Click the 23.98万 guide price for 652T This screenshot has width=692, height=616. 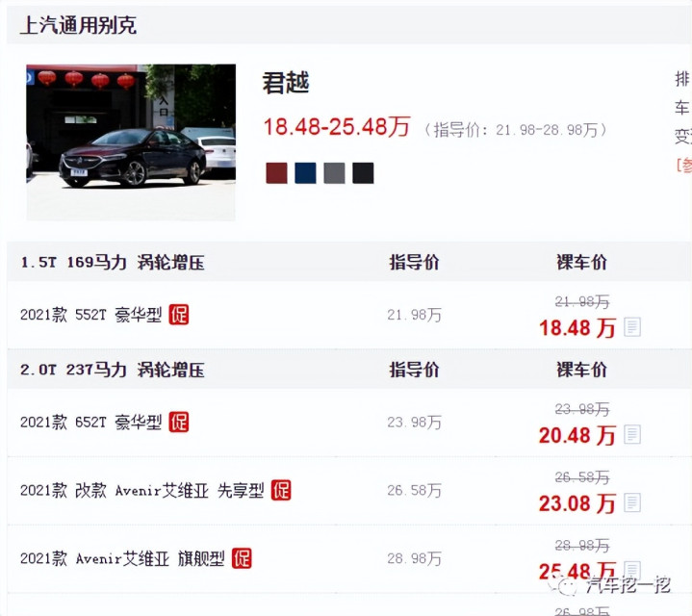pyautogui.click(x=414, y=423)
